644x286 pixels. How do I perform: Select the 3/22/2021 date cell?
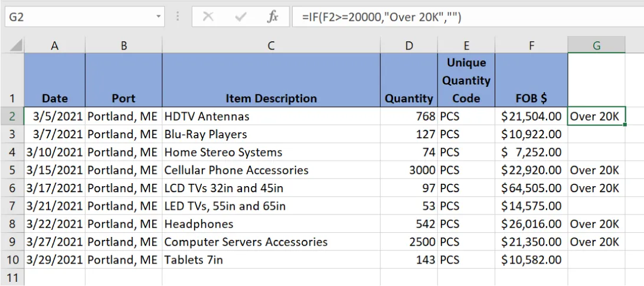(55, 224)
